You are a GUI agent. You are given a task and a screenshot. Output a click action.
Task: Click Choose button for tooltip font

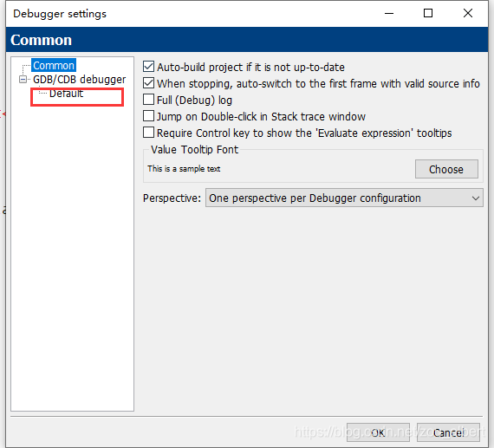(x=446, y=169)
